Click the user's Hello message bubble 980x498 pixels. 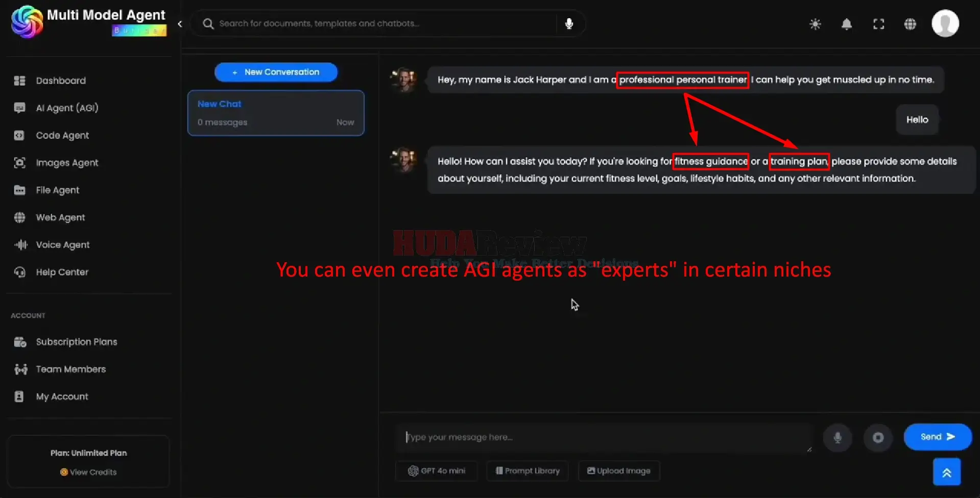[917, 119]
